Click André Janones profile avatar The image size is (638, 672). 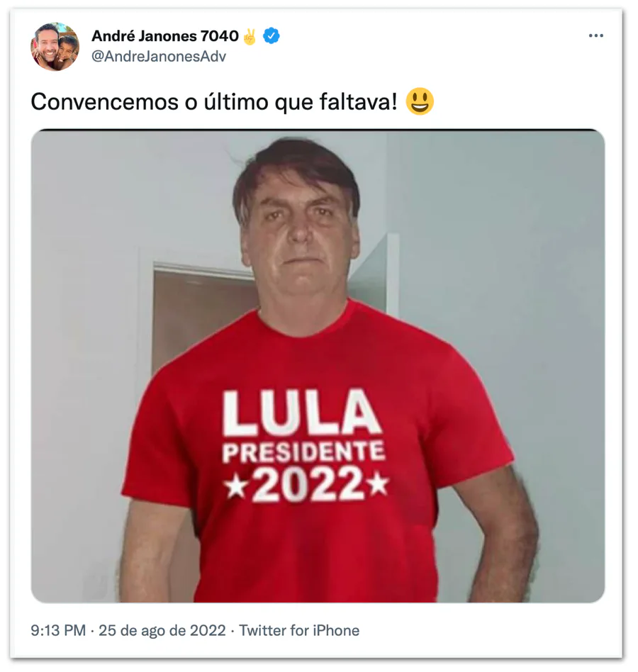click(x=55, y=47)
